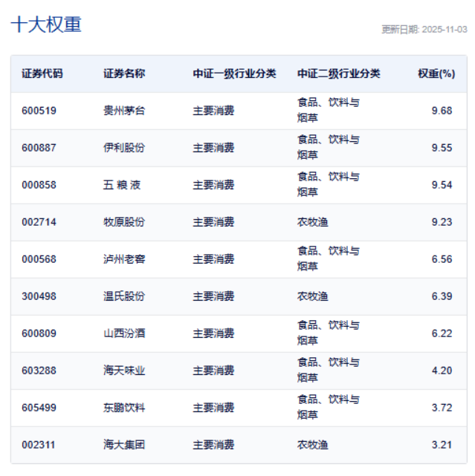The image size is (475, 476).
Task: Click 农牧渔 in the 海大集团 row
Action: (313, 445)
